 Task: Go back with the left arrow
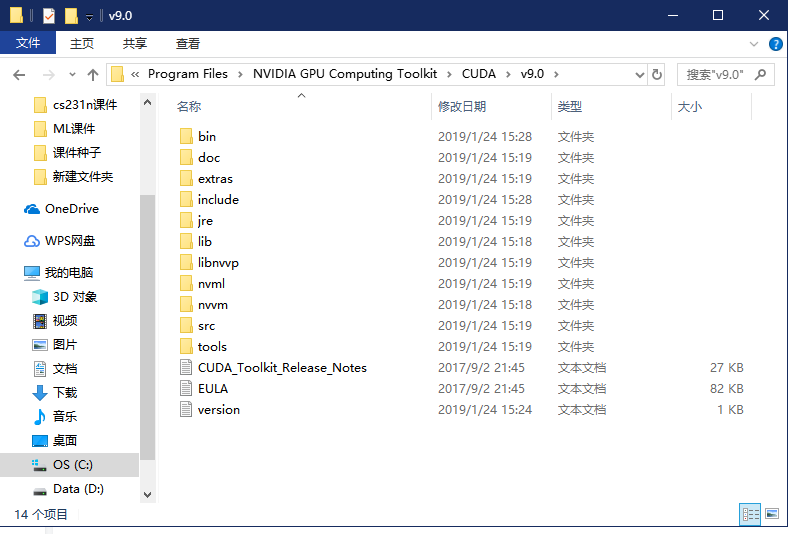pos(19,75)
